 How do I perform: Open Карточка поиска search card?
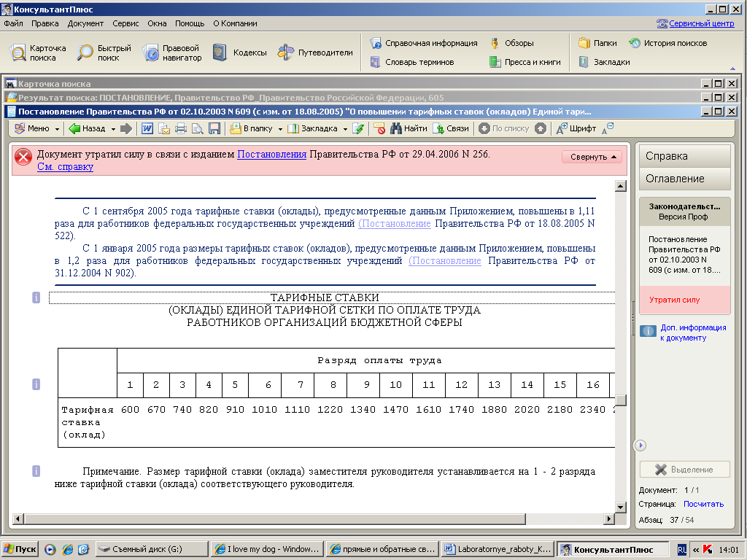[x=38, y=52]
